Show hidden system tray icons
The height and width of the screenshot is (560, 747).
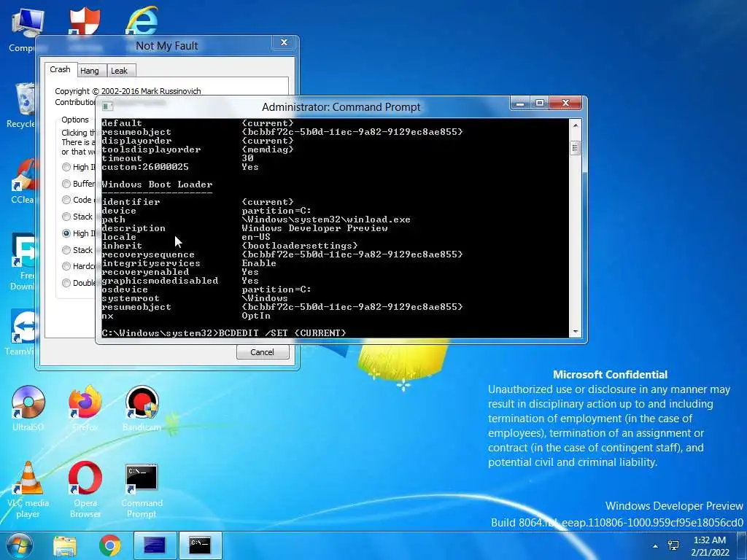point(656,546)
